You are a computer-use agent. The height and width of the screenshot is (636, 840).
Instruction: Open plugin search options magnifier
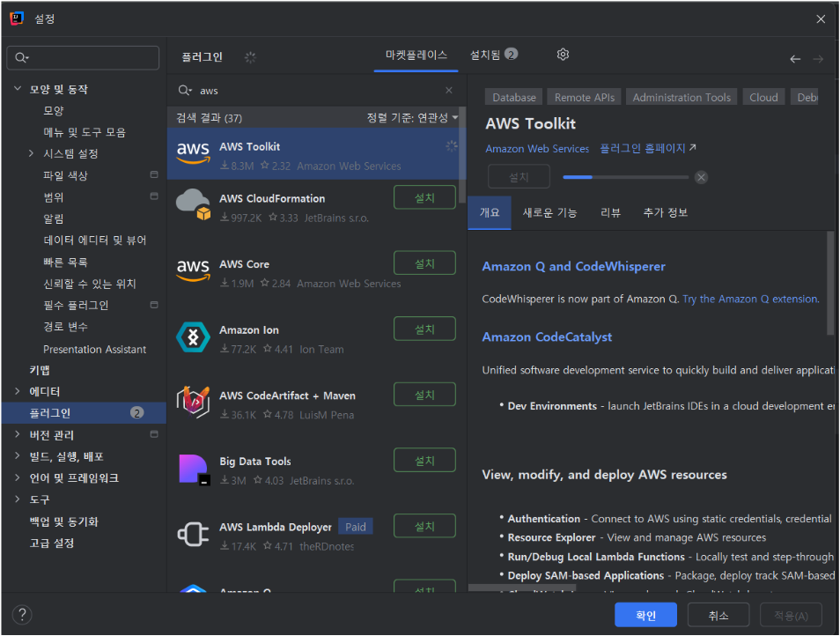[x=185, y=90]
